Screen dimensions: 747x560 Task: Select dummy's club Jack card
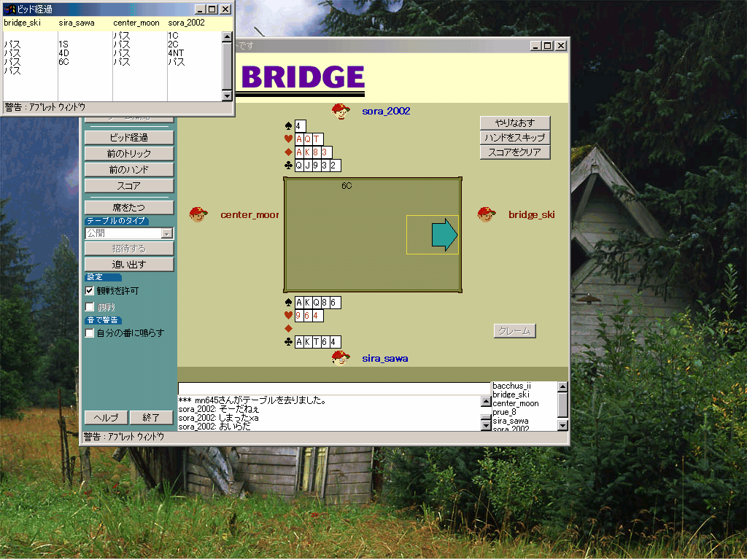(307, 166)
